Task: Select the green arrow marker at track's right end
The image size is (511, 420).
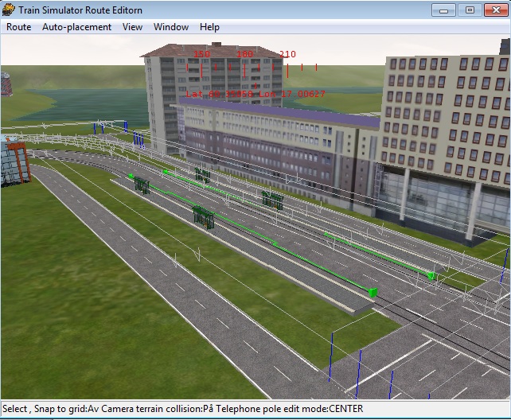Action: tap(371, 292)
